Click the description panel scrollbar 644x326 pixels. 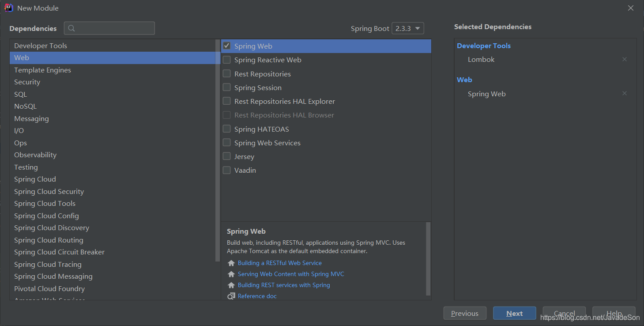428,259
